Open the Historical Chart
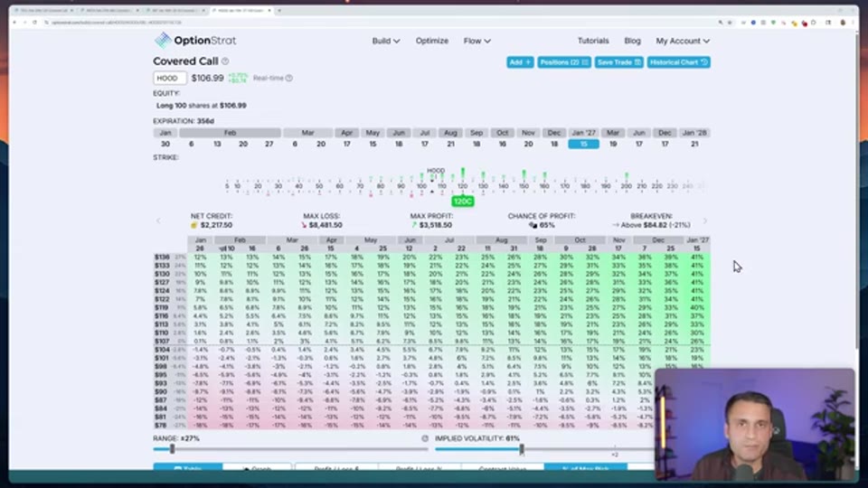Image resolution: width=868 pixels, height=488 pixels. click(679, 62)
